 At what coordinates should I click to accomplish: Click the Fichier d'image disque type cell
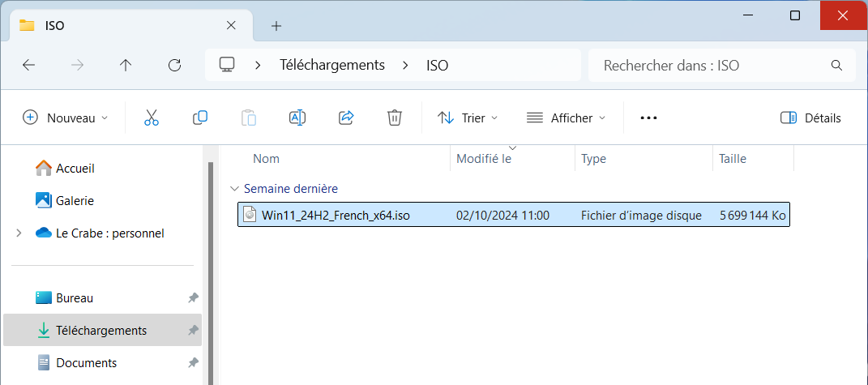coord(642,215)
